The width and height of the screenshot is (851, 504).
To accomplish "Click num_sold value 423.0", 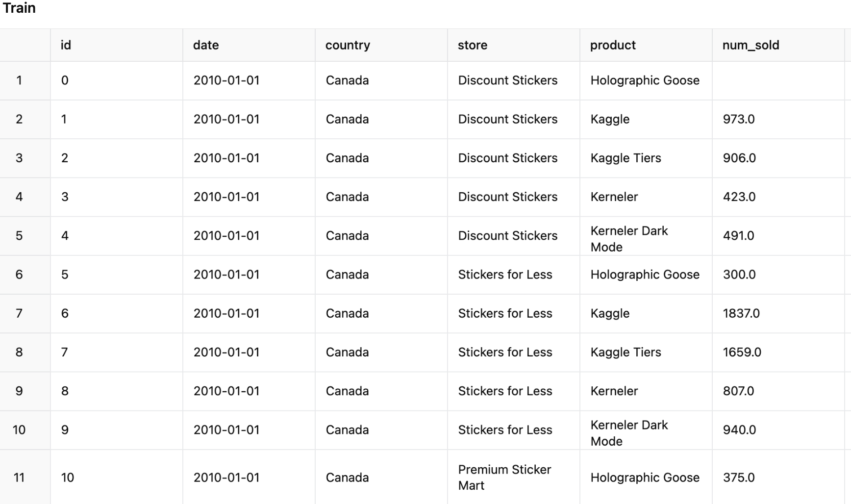I will (739, 197).
